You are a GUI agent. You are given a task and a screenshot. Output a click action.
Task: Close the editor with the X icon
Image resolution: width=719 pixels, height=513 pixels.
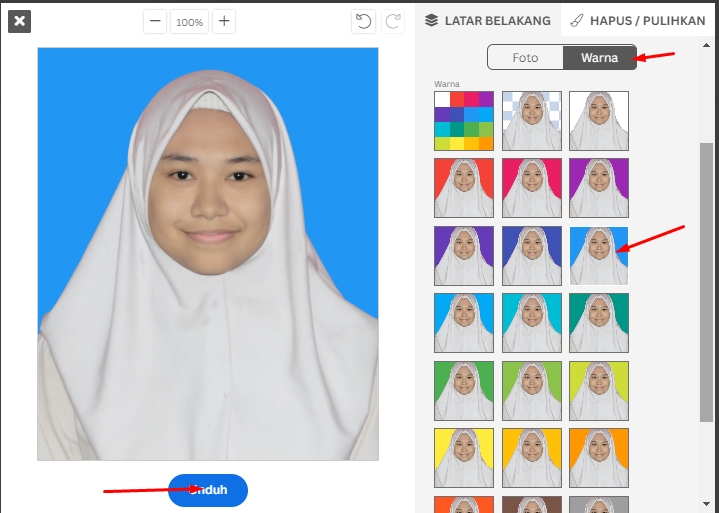click(19, 22)
